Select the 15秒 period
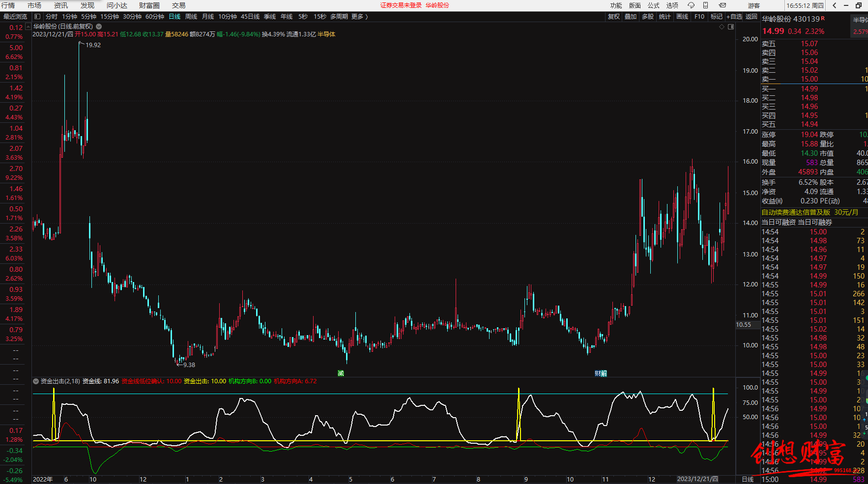868x484 pixels. pos(320,17)
